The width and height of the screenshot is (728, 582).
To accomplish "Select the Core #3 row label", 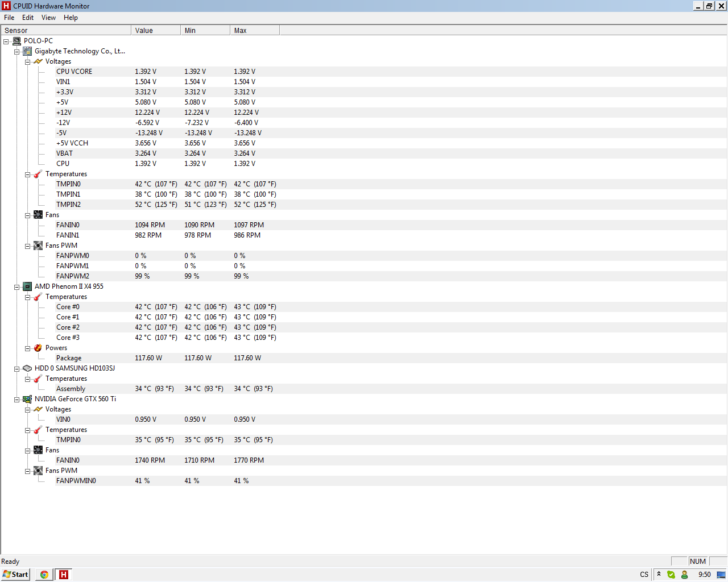I will pos(68,338).
